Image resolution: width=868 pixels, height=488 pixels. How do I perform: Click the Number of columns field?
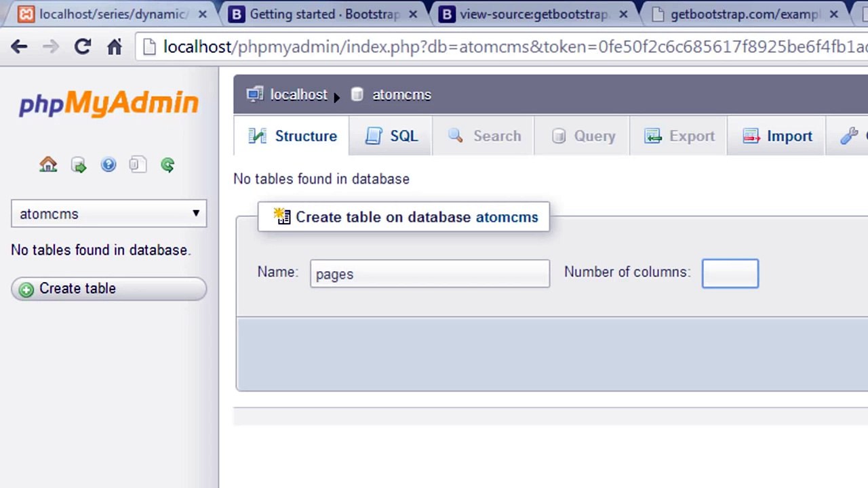(730, 273)
